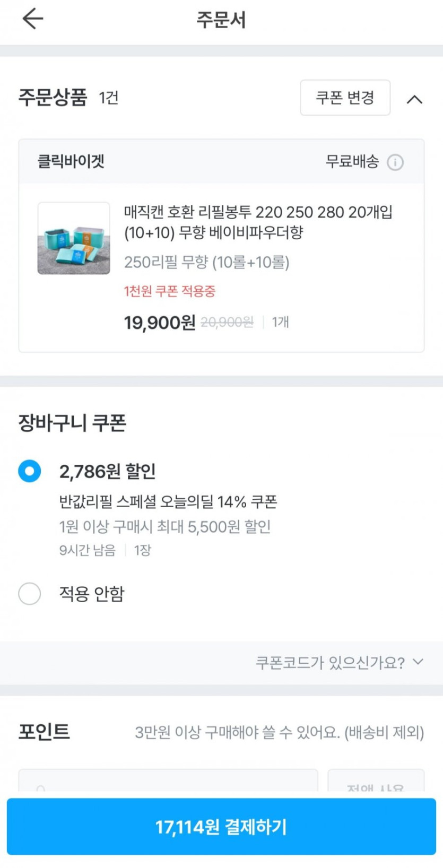Click the 주문서 page title

click(x=221, y=20)
